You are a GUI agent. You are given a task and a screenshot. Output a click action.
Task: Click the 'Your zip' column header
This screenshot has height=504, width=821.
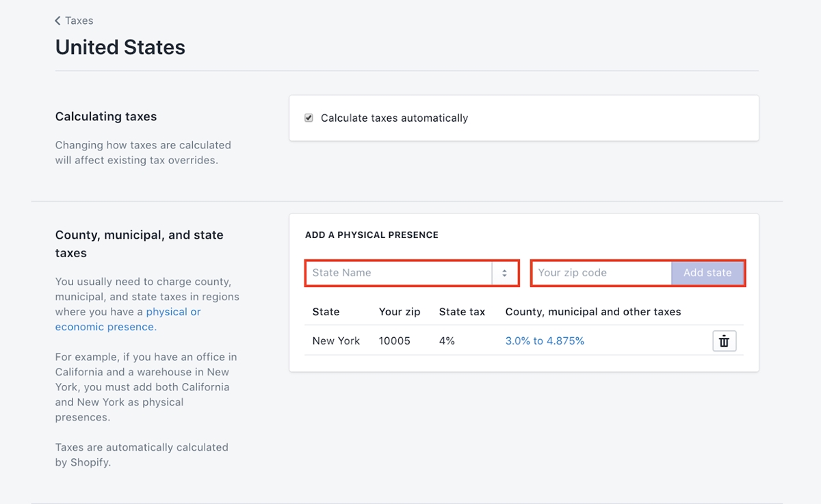[400, 312]
